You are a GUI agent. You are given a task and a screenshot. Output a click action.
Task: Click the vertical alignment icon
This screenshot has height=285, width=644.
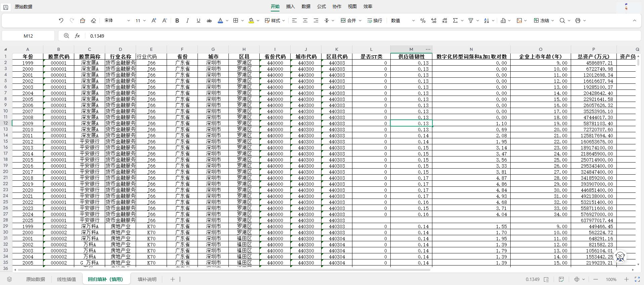pos(327,21)
